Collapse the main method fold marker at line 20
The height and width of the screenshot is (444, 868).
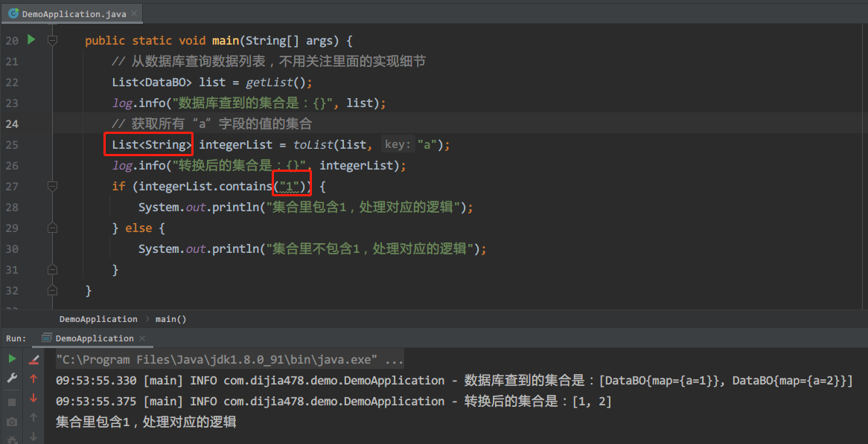tap(52, 40)
